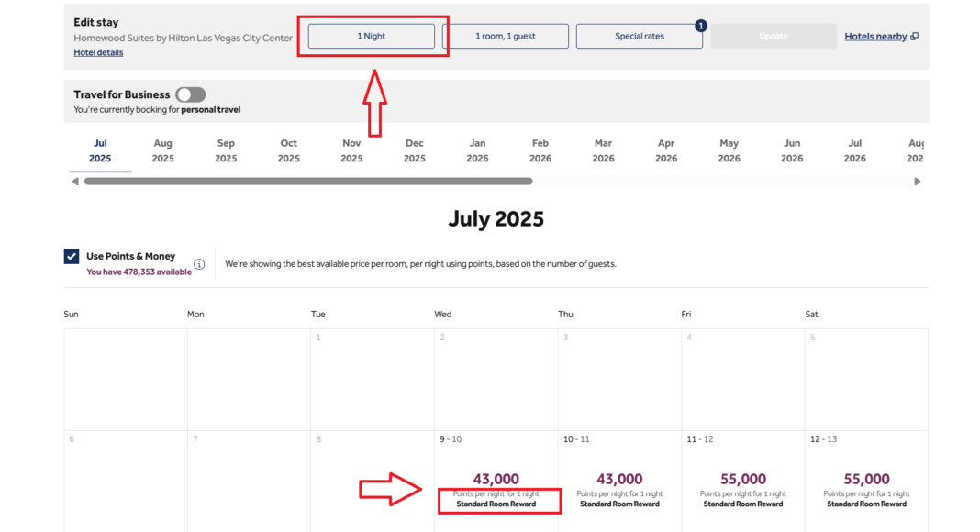The height and width of the screenshot is (532, 980).
Task: Click the info icon next to points balance
Action: tap(199, 264)
